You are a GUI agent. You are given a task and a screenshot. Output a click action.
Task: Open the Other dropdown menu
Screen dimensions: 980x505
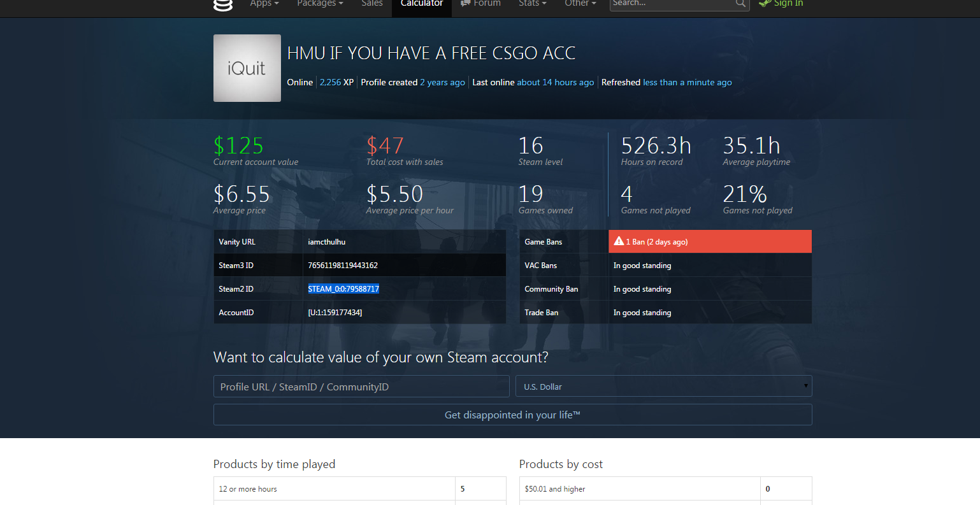tap(580, 4)
